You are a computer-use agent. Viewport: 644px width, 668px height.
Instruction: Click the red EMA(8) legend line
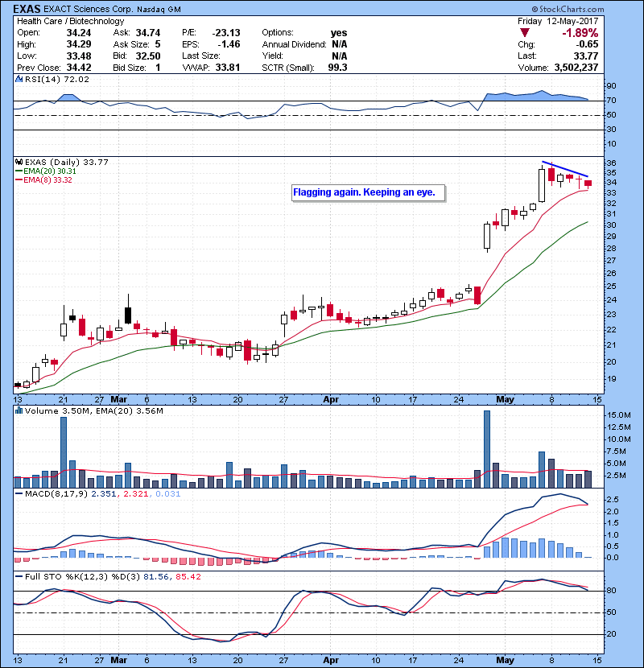click(x=19, y=179)
